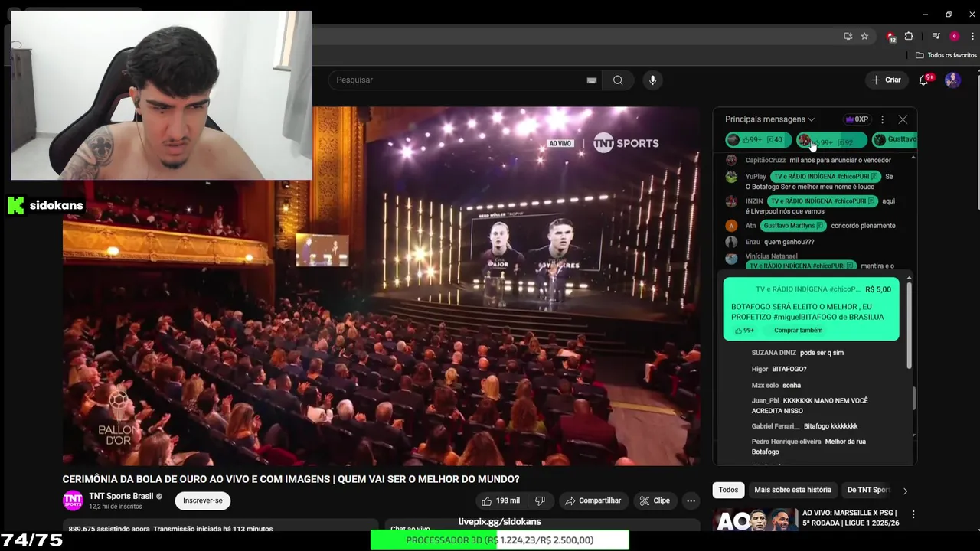
Task: Open live chat options three-dot menu
Action: [882, 119]
